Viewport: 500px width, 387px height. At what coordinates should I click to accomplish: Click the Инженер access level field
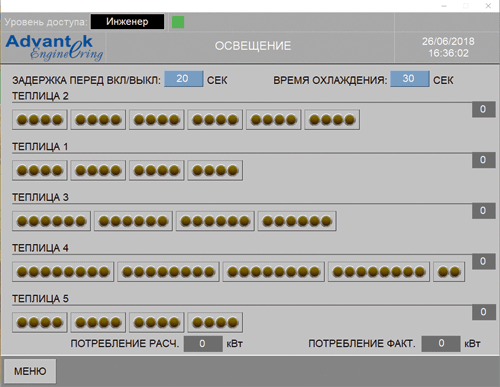coord(127,22)
